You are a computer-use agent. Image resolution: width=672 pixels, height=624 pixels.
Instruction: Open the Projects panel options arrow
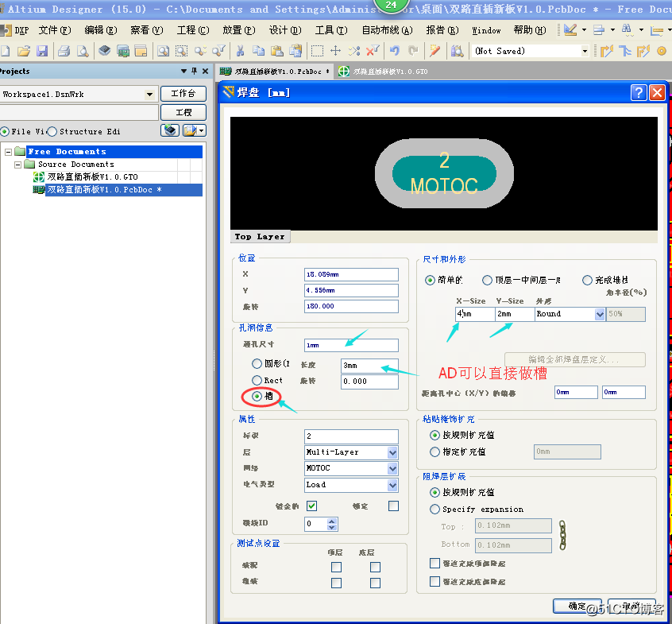pos(183,71)
